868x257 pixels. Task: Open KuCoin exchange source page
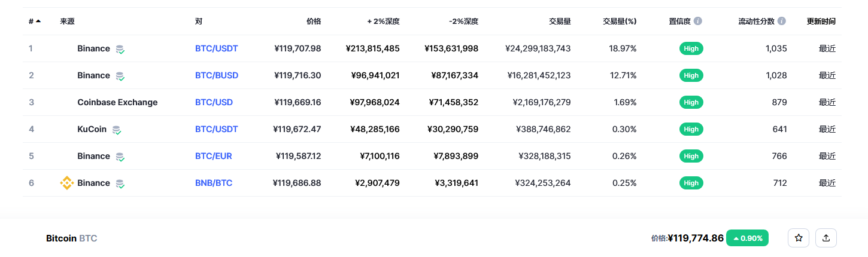[93, 129]
